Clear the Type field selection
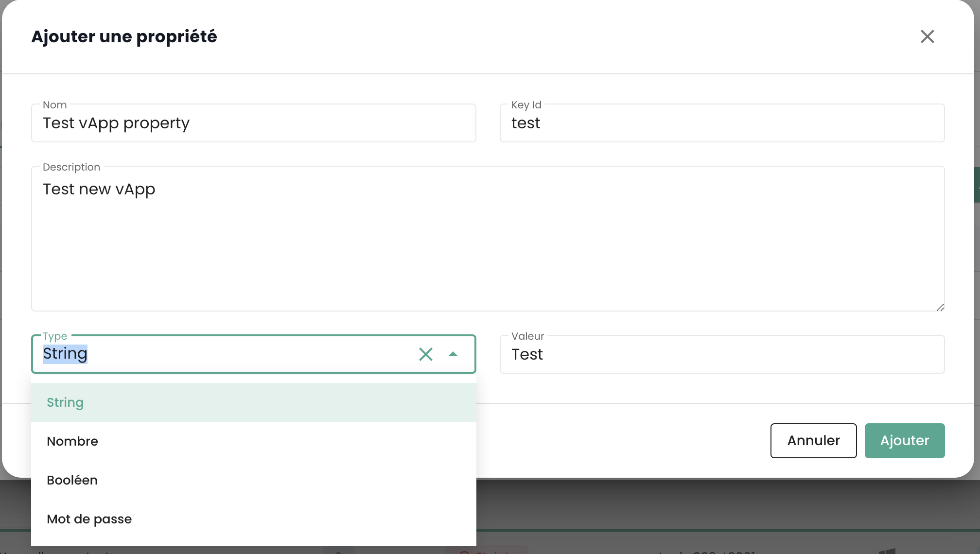980x554 pixels. coord(425,354)
